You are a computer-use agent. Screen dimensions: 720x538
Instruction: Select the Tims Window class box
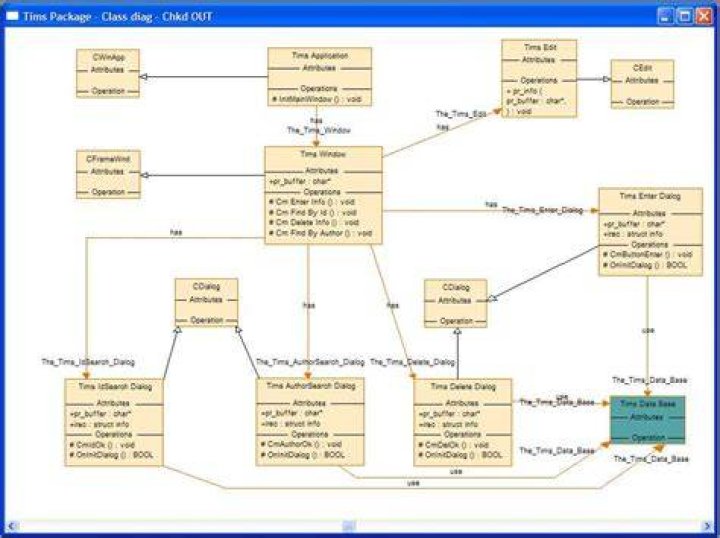pos(323,195)
